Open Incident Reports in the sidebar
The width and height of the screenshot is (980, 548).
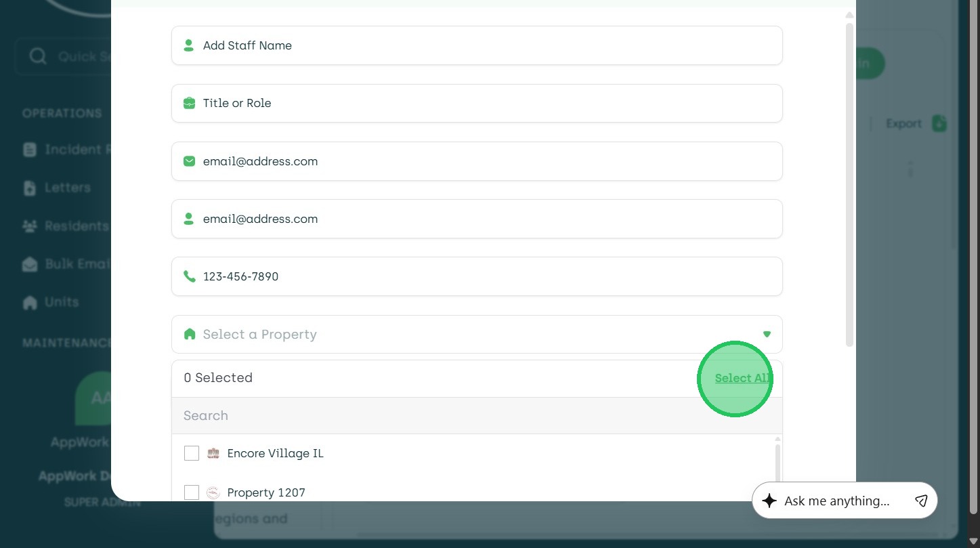tap(66, 150)
